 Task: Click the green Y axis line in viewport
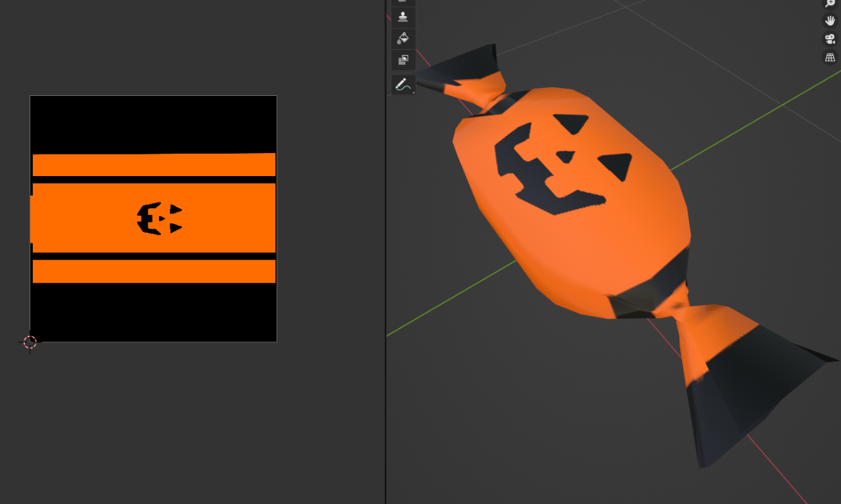[756, 118]
